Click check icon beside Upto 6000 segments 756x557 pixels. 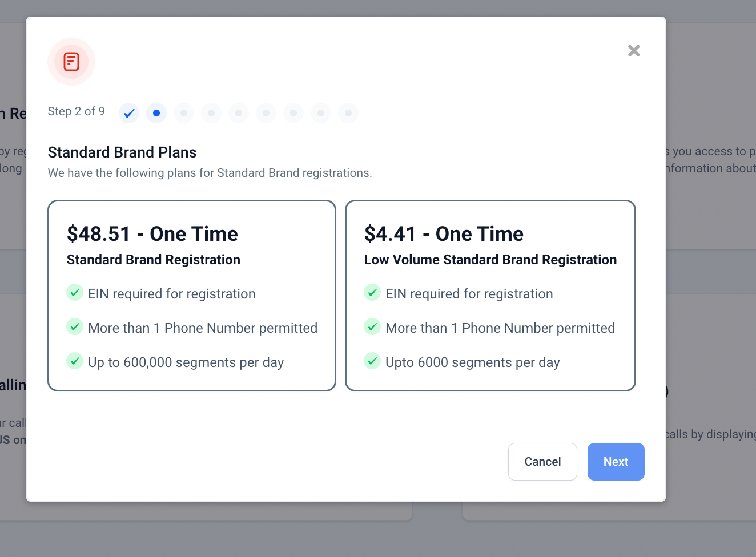pyautogui.click(x=372, y=361)
